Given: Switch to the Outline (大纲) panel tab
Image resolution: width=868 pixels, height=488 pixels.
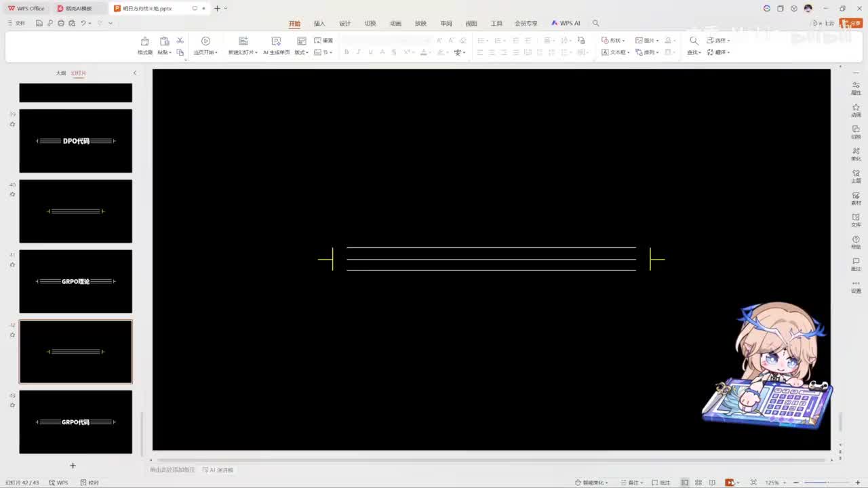Looking at the screenshot, I should 61,73.
